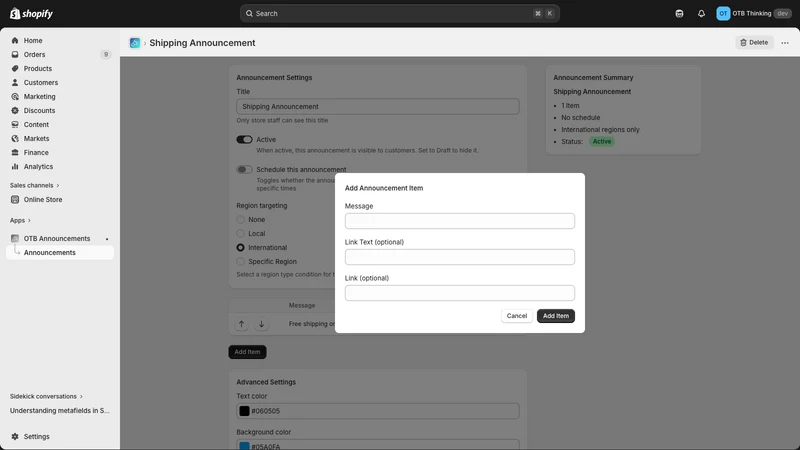Click Marketing target icon
This screenshot has height=450, width=800.
pyautogui.click(x=15, y=96)
